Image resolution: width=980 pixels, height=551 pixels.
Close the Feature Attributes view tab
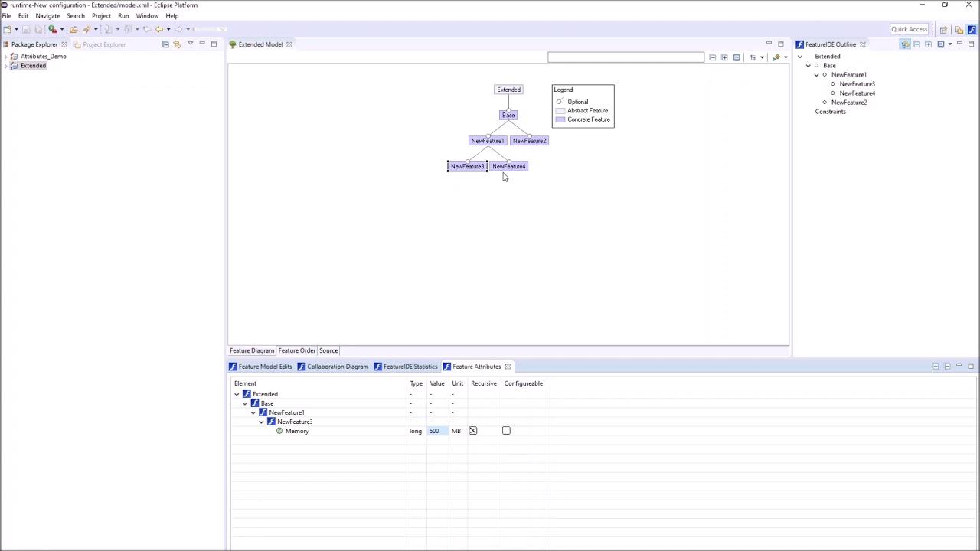508,367
